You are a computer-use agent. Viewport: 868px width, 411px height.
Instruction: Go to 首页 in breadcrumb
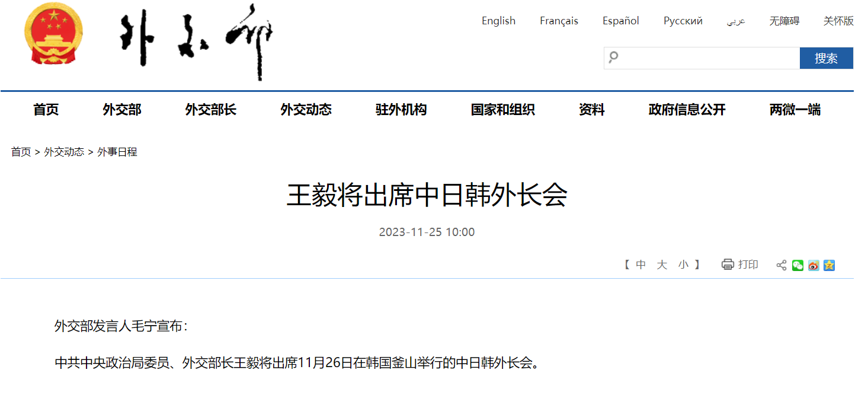[21, 152]
